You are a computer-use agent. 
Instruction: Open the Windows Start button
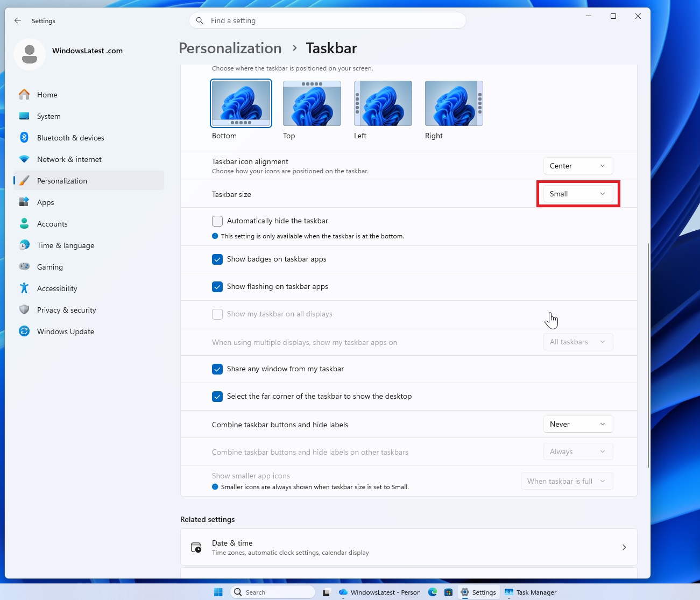[x=218, y=592]
